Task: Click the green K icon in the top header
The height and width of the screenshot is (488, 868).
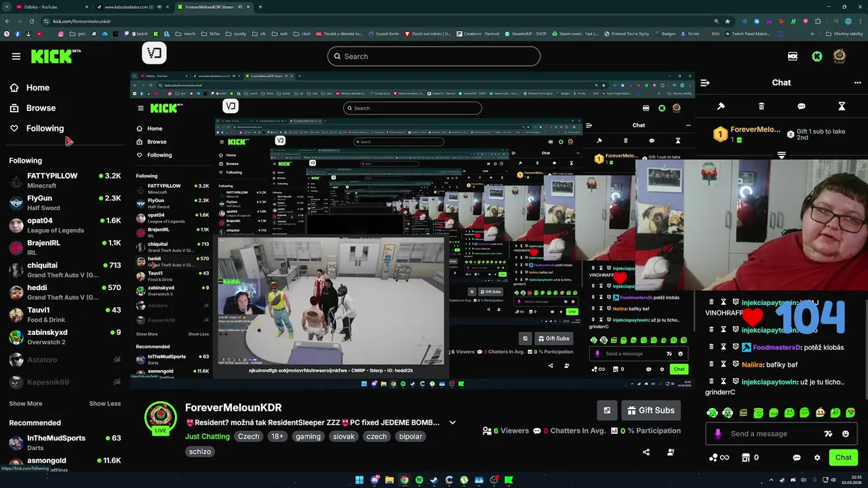Action: tap(816, 56)
